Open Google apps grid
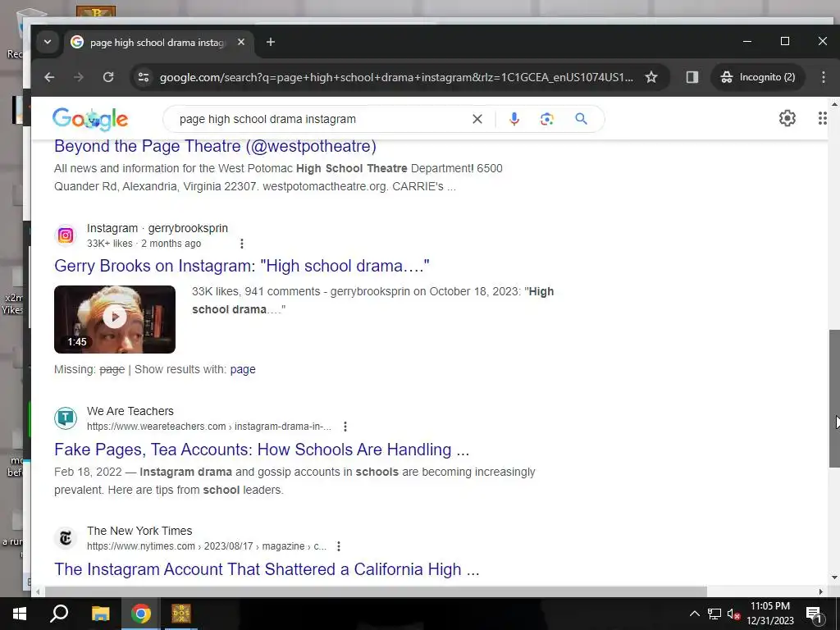The height and width of the screenshot is (630, 840). tap(822, 118)
